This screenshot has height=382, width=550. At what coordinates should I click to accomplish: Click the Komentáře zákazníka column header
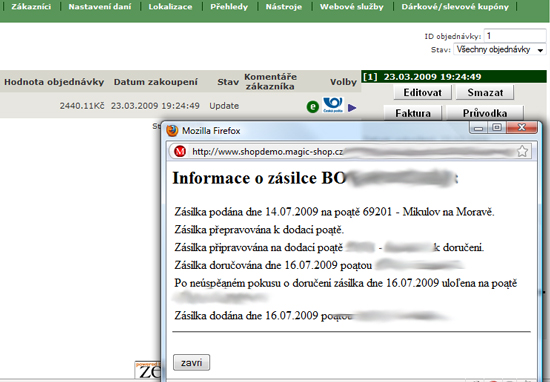[270, 81]
